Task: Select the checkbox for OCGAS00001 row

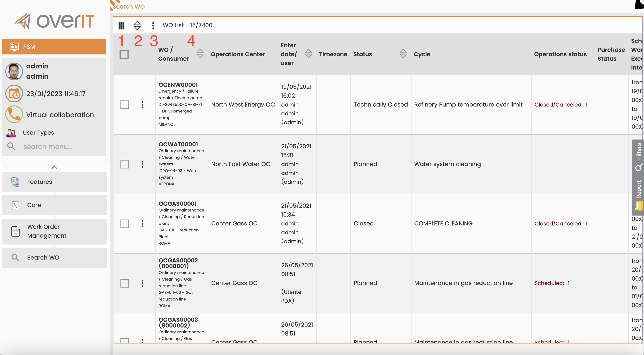Action: click(125, 224)
